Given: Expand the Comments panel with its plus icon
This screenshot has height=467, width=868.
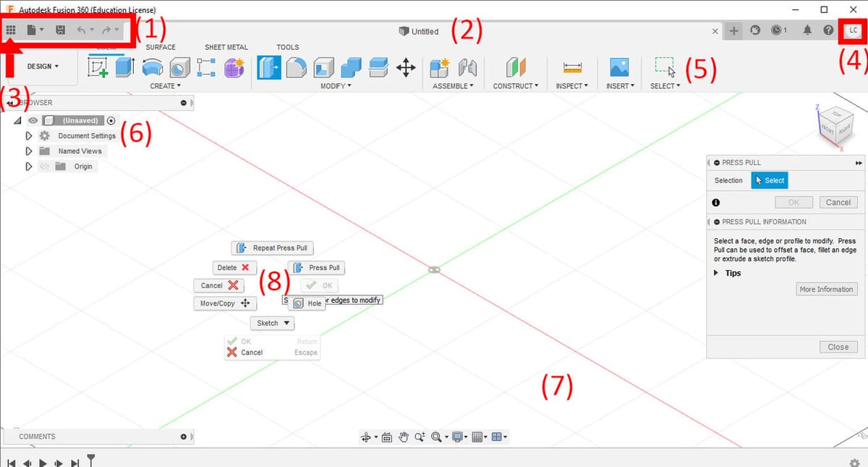Looking at the screenshot, I should [x=184, y=437].
